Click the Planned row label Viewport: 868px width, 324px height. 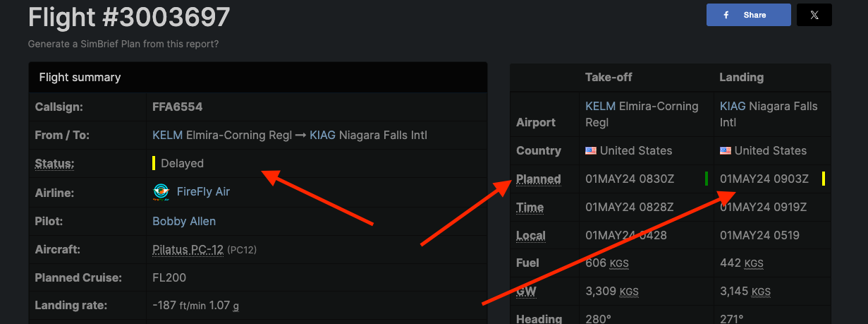pyautogui.click(x=539, y=179)
